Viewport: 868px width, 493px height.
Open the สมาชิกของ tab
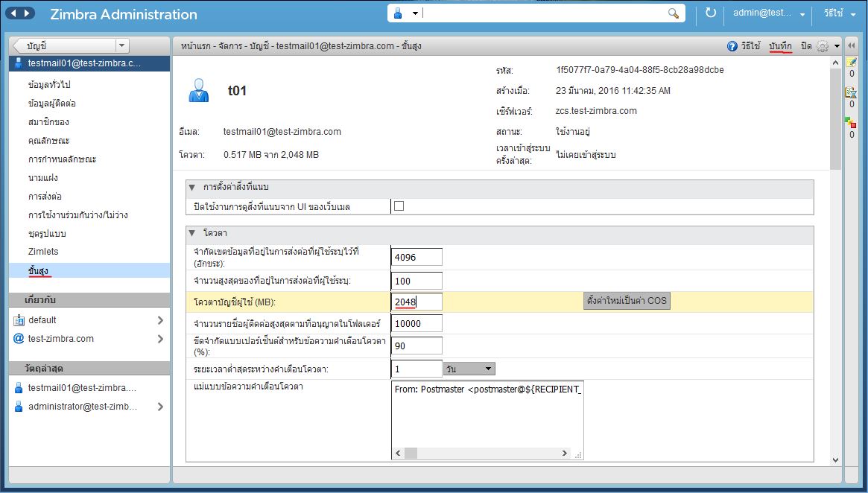tap(48, 121)
